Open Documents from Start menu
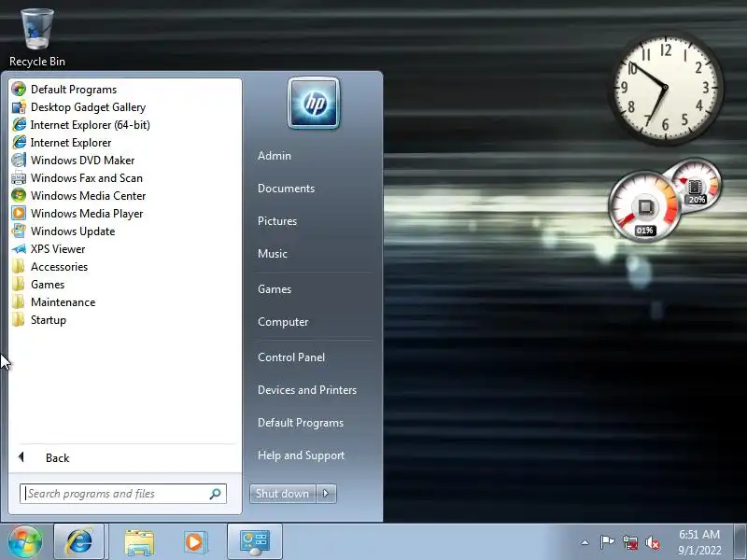The image size is (747, 560). [287, 189]
